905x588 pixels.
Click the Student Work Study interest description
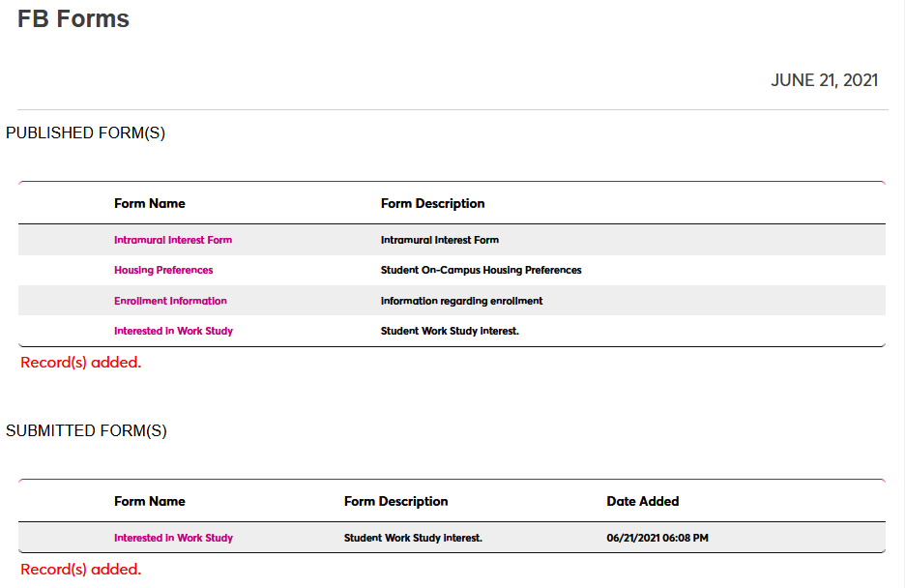click(449, 331)
